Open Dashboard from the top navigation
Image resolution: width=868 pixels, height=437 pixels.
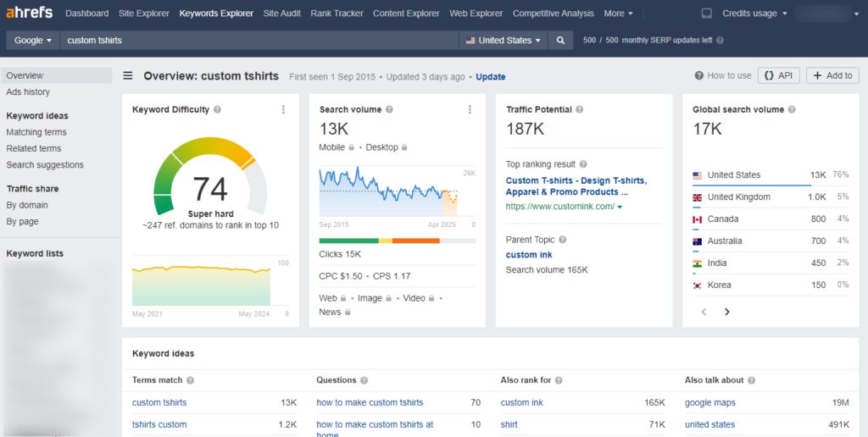[x=87, y=14]
